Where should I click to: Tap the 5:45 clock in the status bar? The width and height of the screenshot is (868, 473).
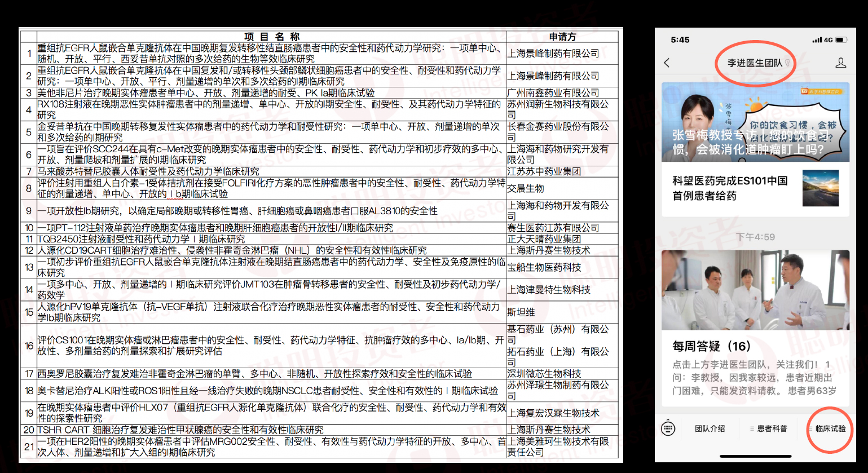point(680,40)
